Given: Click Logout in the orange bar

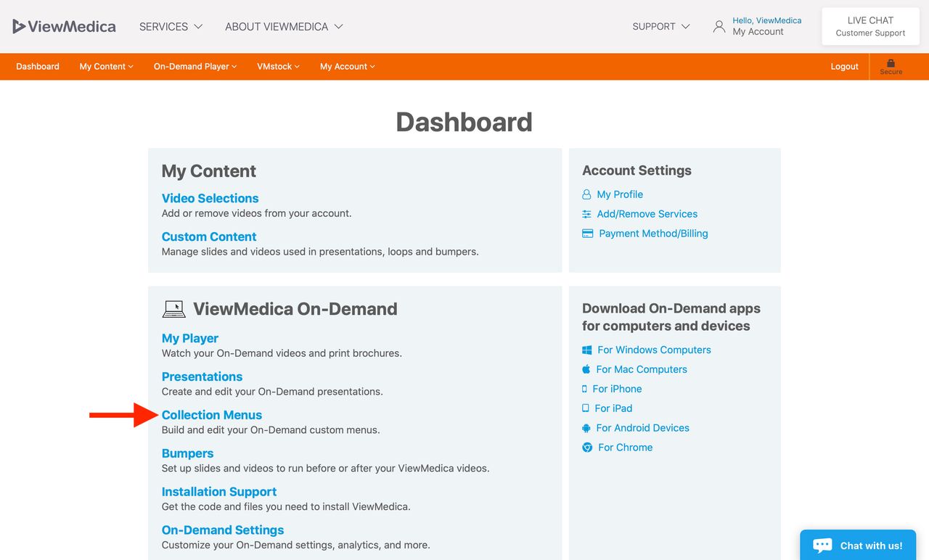Looking at the screenshot, I should (845, 66).
